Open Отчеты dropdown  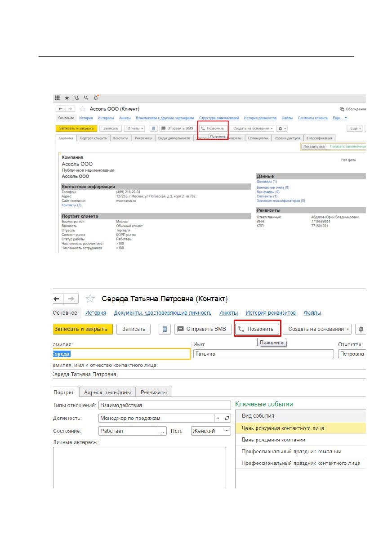[135, 128]
